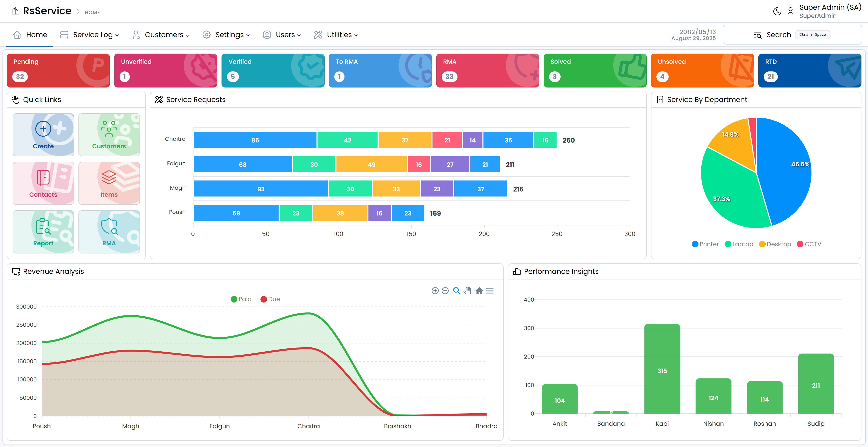Image resolution: width=868 pixels, height=447 pixels.
Task: Click the Customers quick link icon
Action: pyautogui.click(x=109, y=129)
